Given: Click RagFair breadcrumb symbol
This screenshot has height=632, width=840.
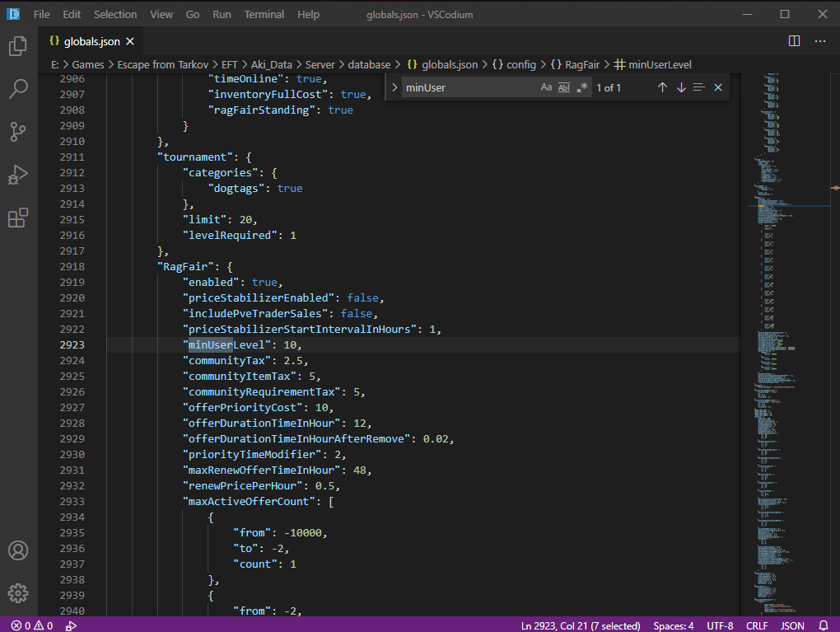Looking at the screenshot, I should point(576,65).
